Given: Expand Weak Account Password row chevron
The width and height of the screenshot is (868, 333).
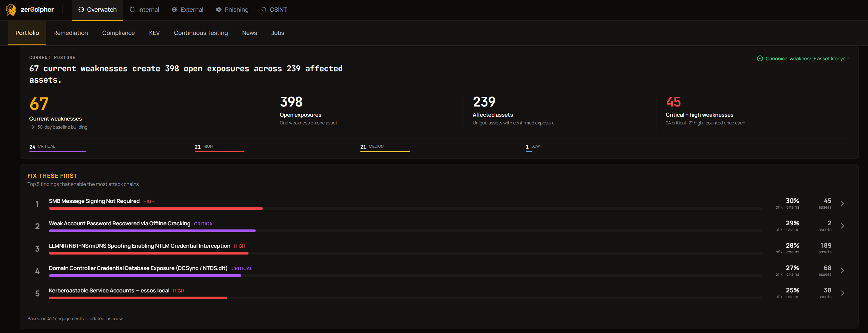Looking at the screenshot, I should click(842, 226).
